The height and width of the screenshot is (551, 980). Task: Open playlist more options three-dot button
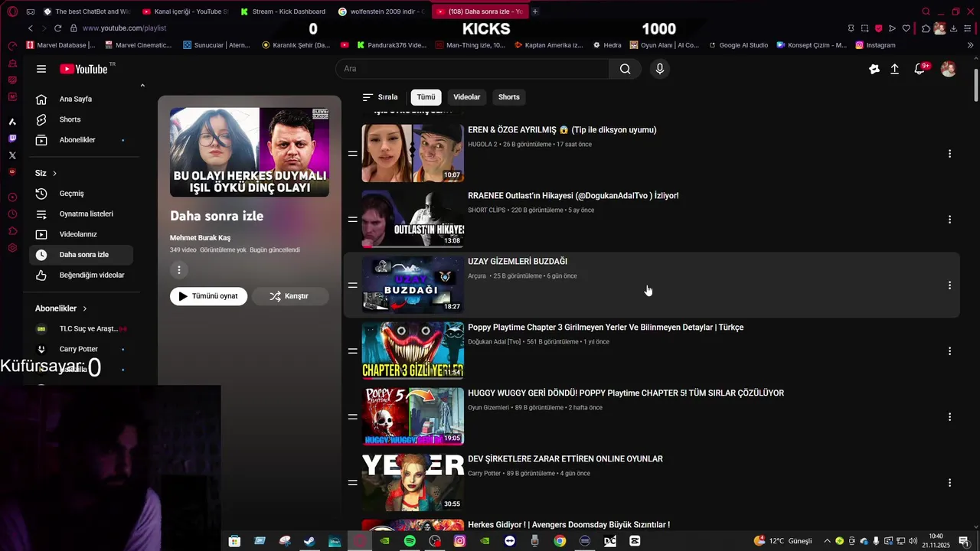pos(178,269)
